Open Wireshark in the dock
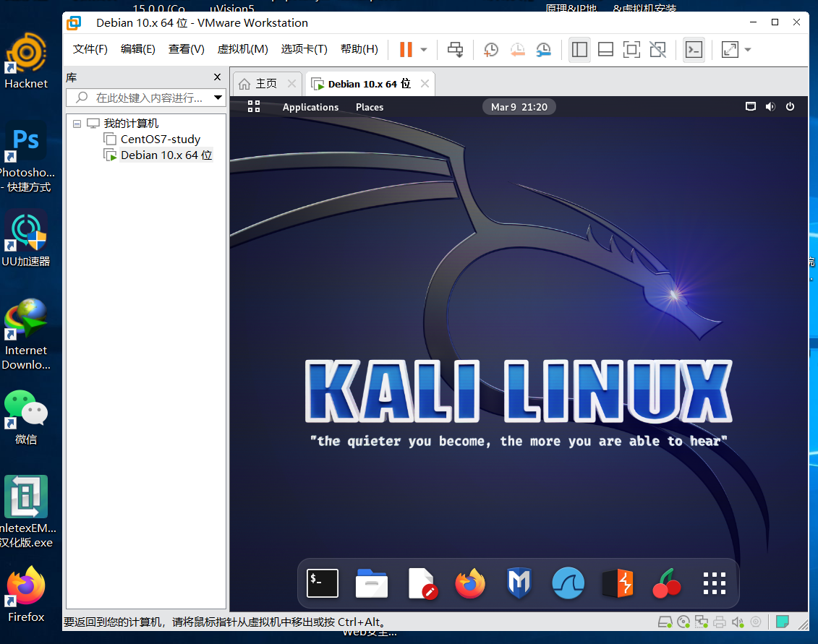The width and height of the screenshot is (818, 644). pos(567,583)
